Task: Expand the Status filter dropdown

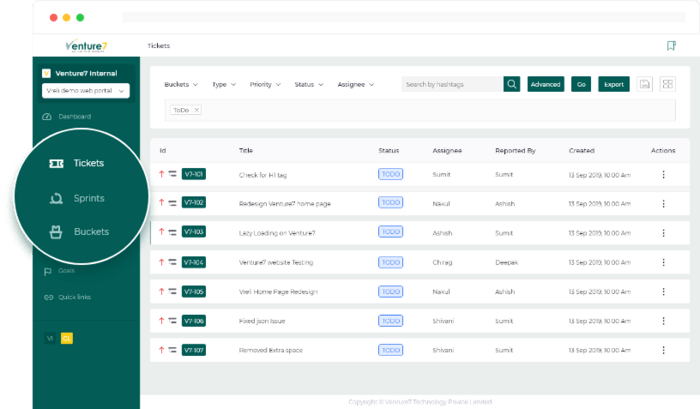Action: click(x=308, y=84)
